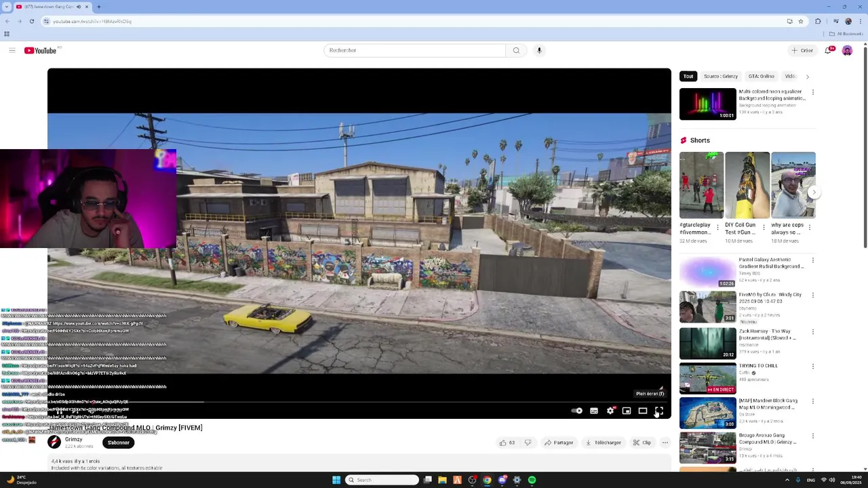The image size is (868, 488).
Task: Open video player settings gear
Action: click(610, 411)
